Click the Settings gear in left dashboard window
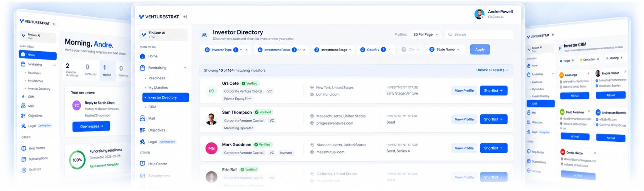Screen dimensions: 644x191 24,170
